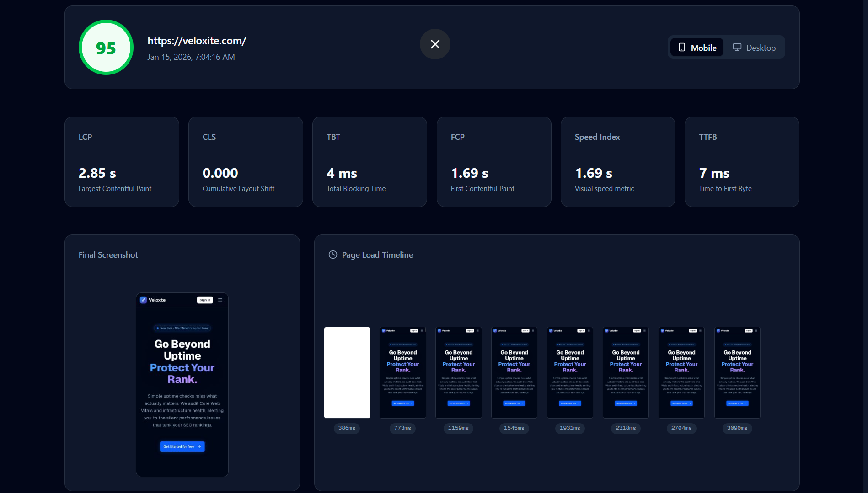
Task: Click the green 95 score progress ring
Action: pos(106,47)
